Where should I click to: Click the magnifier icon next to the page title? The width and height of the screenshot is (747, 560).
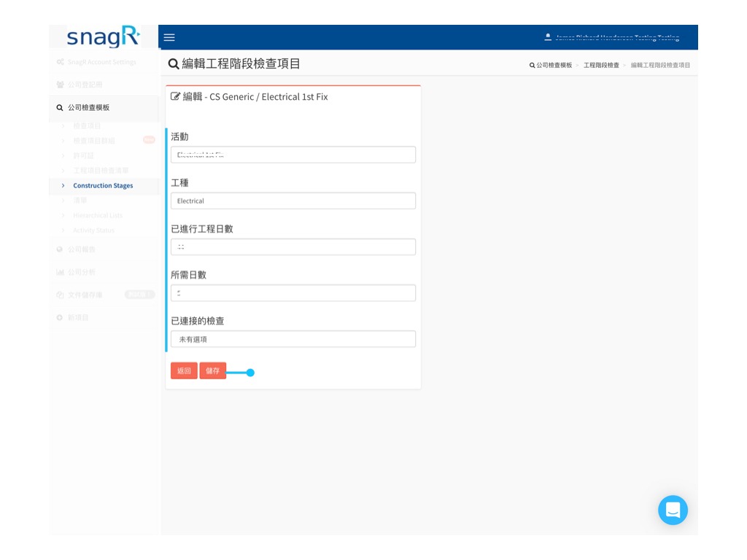click(x=174, y=64)
